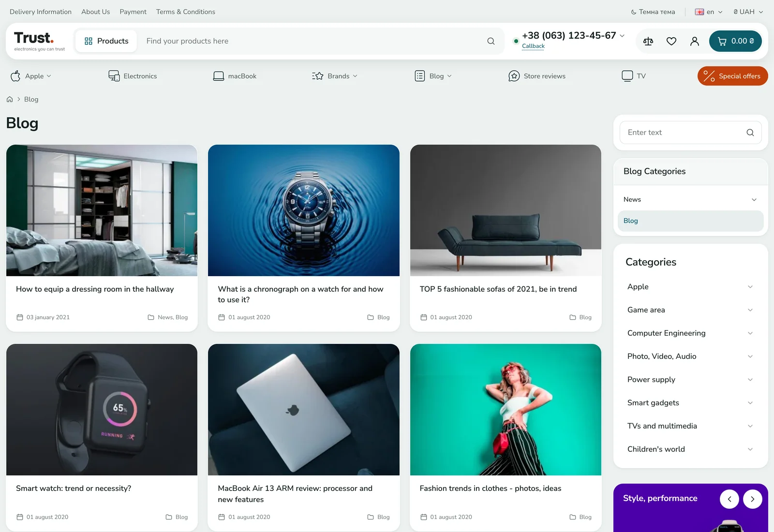Click the macBook laptop icon
Image resolution: width=774 pixels, height=532 pixels.
(219, 76)
